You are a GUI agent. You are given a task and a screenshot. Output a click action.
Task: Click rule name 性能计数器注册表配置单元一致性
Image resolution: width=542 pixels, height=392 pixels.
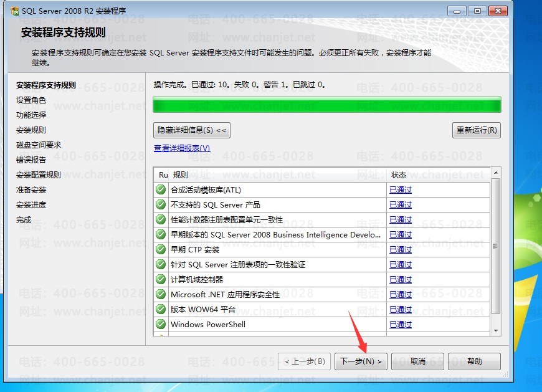227,219
